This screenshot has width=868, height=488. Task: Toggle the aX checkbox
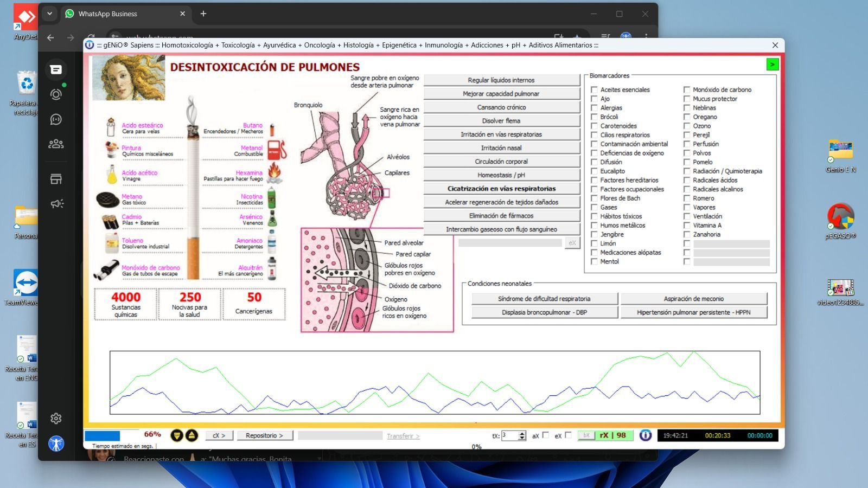pos(546,435)
